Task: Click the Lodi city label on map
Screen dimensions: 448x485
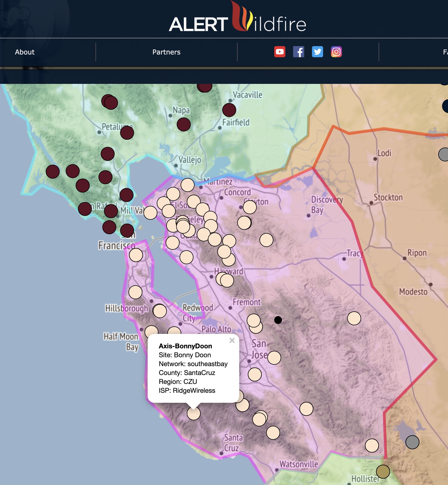Action: (x=384, y=153)
